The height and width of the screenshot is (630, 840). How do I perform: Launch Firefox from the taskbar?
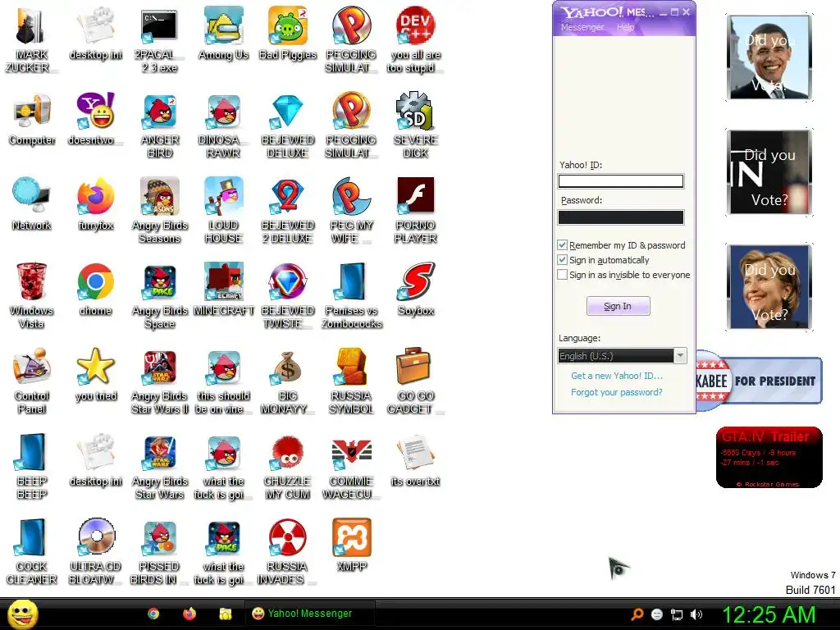(189, 614)
